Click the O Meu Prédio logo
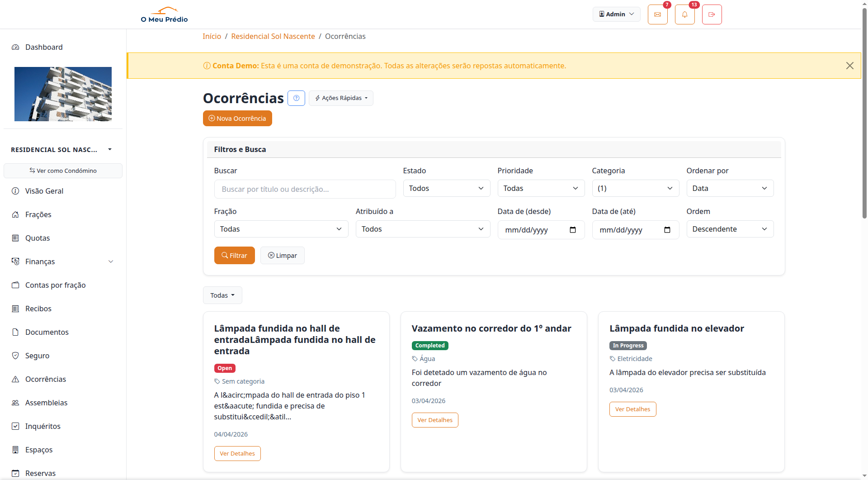Screen dimensions: 868x480 (164, 14)
